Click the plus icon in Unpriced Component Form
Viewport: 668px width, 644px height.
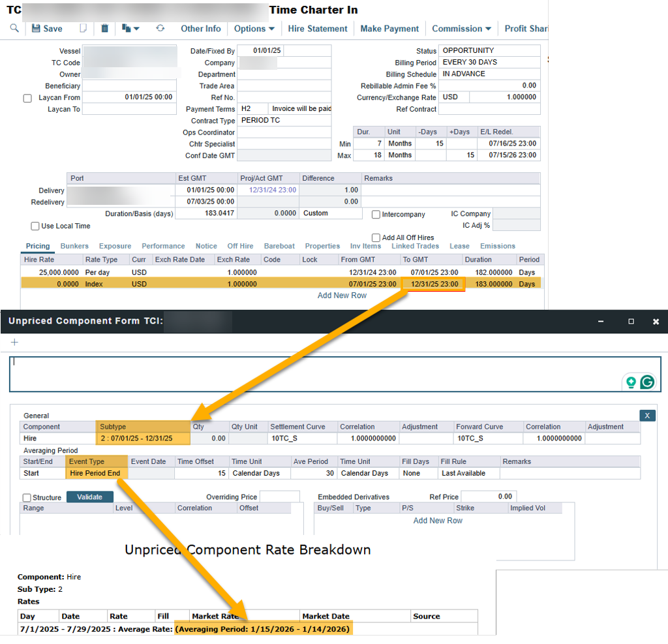coord(14,342)
